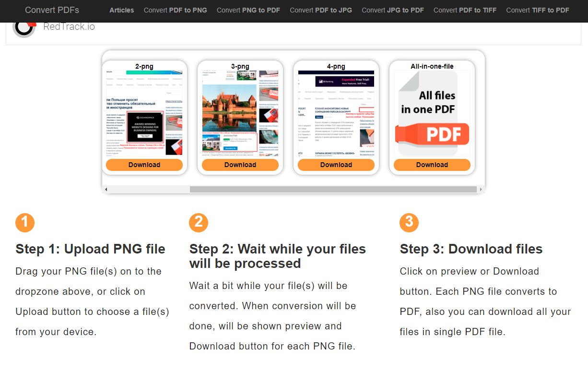Download the 3-png converted file
Screen dimensions: 588x386
[x=240, y=164]
